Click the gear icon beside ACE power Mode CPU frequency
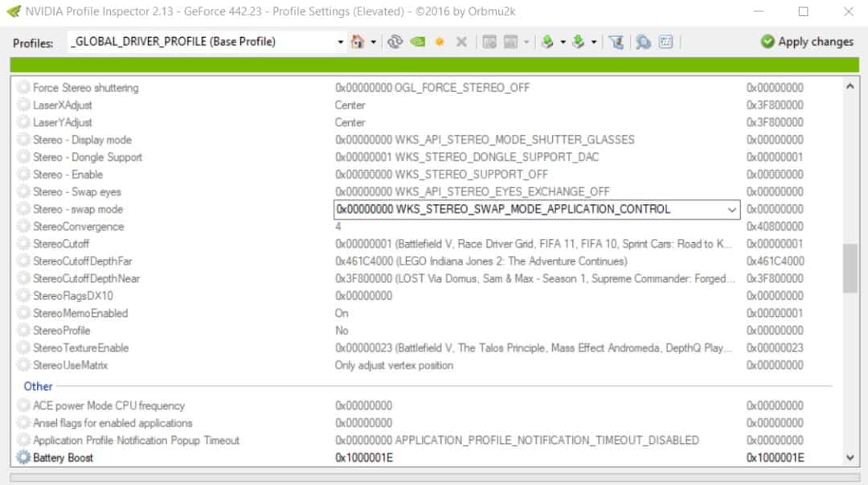868x485 pixels. (x=23, y=405)
